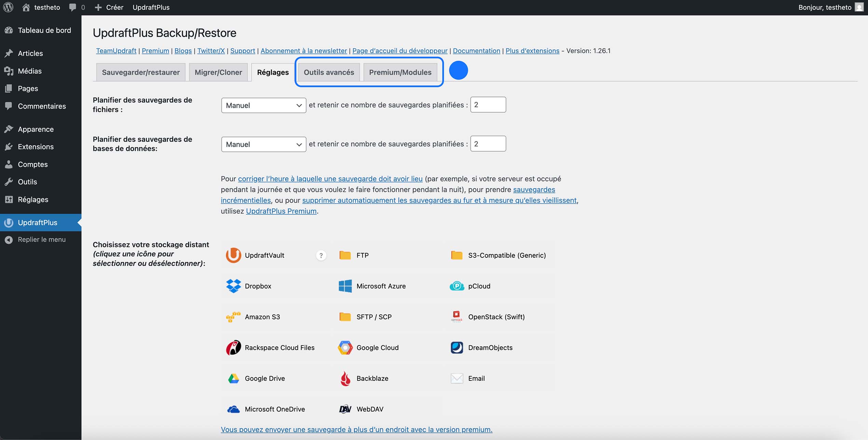Click the Documentation link
Viewport: 868px width, 440px height.
click(476, 51)
